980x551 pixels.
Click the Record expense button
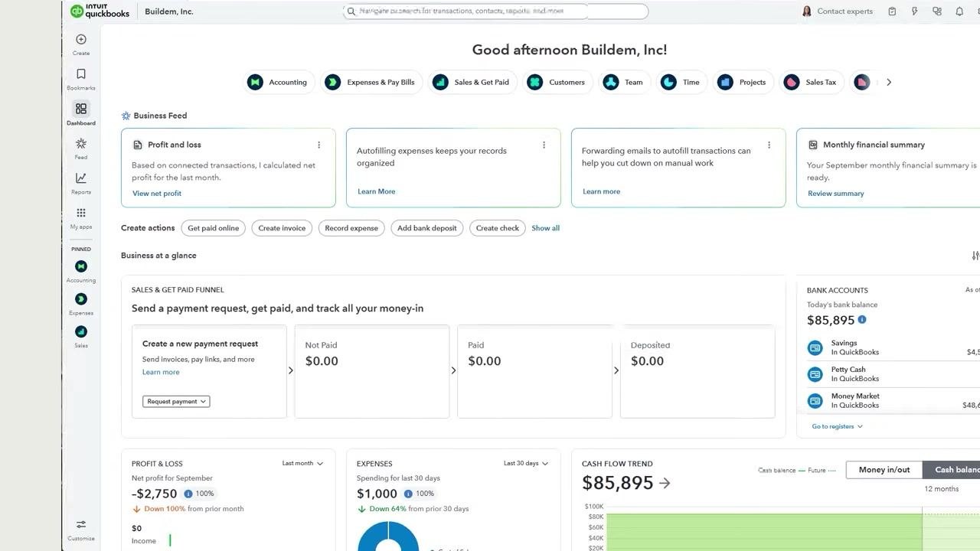[351, 228]
